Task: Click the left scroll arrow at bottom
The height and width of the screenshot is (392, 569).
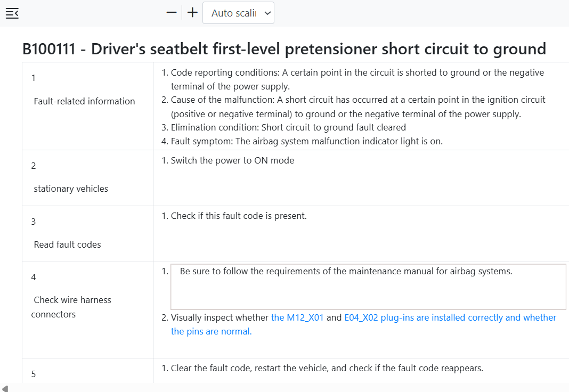Action: tap(5, 388)
